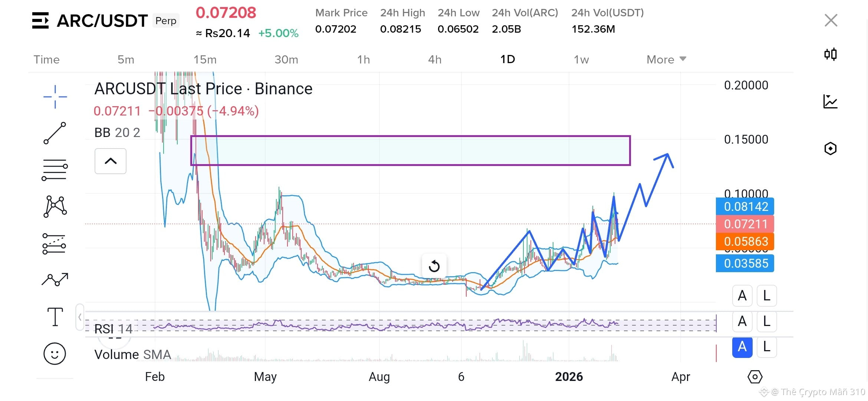Click the −0.00375 (−4.94%) daily change text
Viewport: 868px width, 401px height.
pyautogui.click(x=204, y=111)
